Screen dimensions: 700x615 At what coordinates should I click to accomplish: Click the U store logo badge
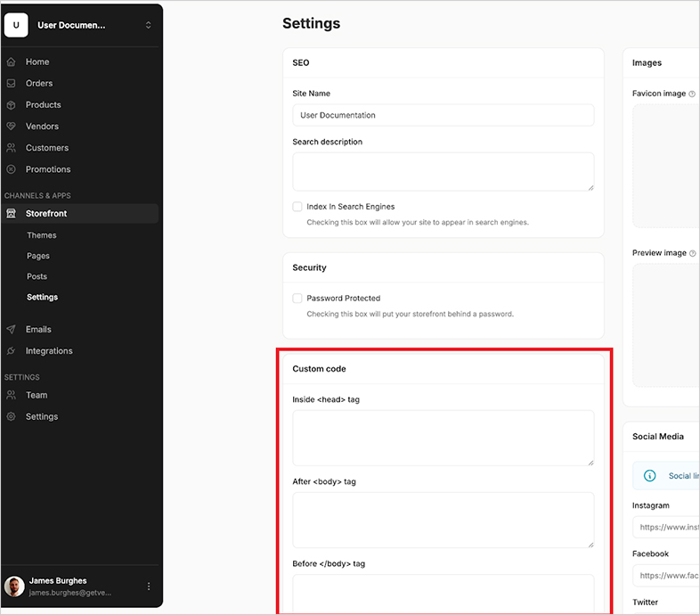coord(16,25)
